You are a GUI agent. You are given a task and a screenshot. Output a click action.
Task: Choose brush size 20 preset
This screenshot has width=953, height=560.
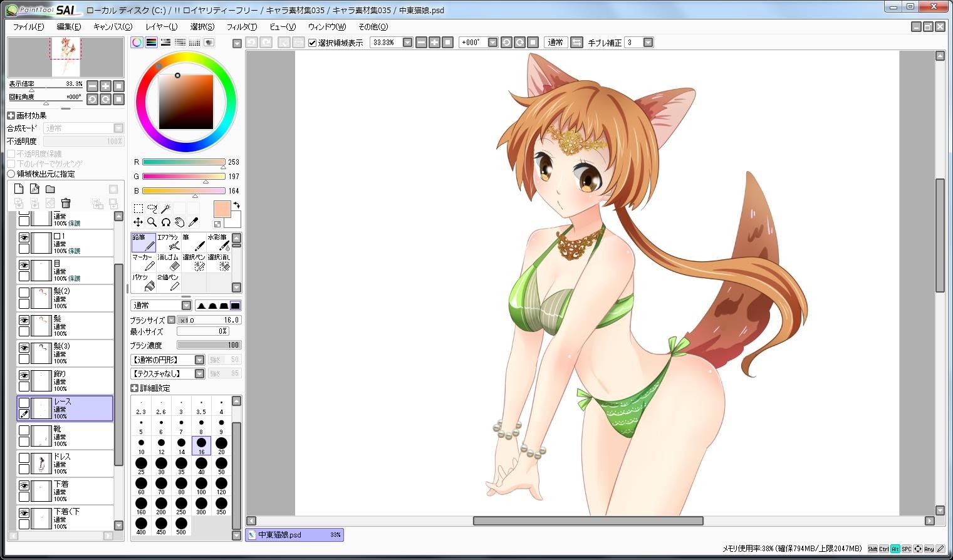(x=221, y=445)
